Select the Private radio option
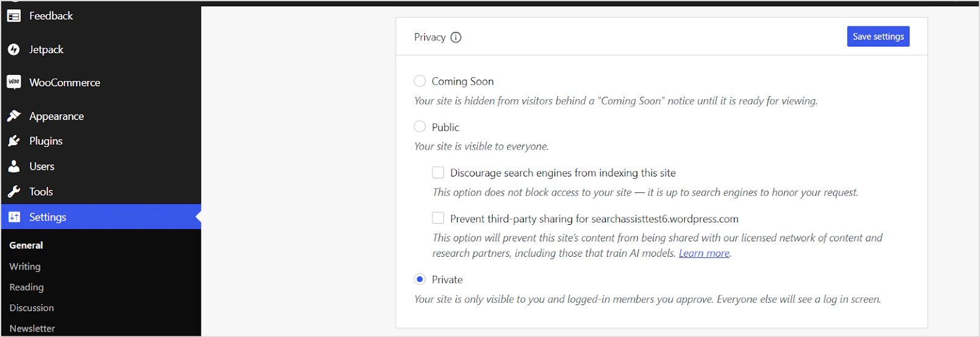Viewport: 980px width, 337px height. (x=420, y=279)
